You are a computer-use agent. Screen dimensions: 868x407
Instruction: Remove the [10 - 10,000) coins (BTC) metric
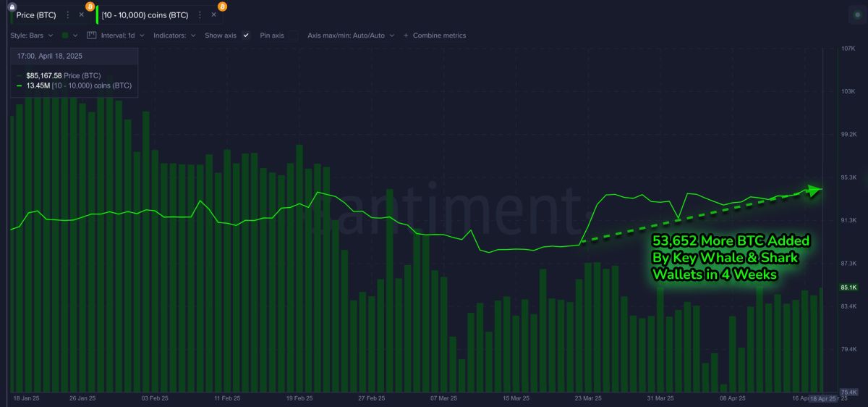click(213, 14)
